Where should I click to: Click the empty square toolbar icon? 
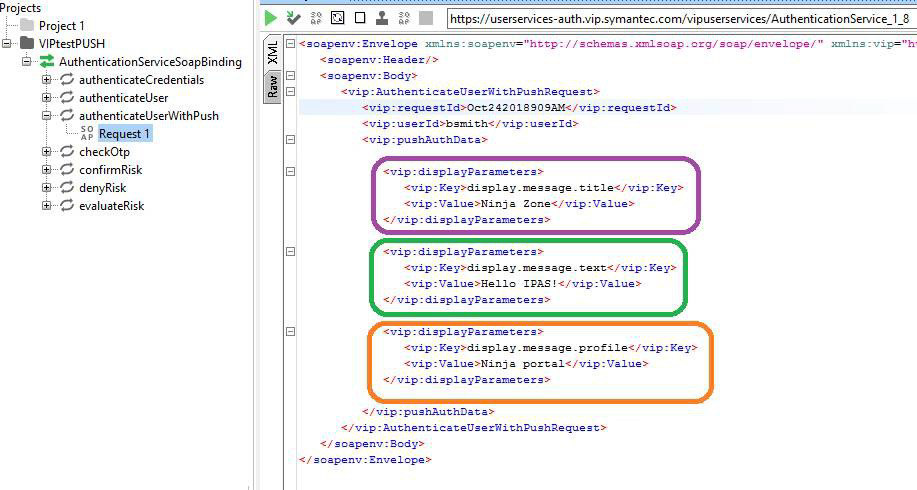click(360, 18)
